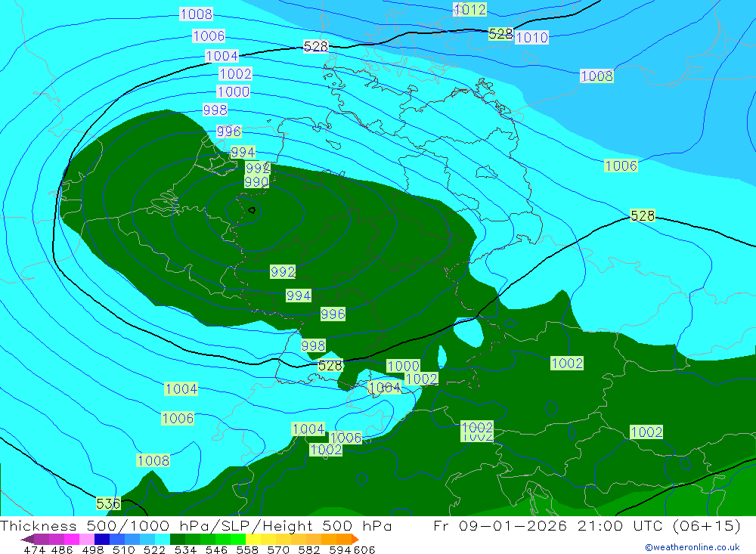
Task: Click the 1012 isobar label
Action: 470,9
